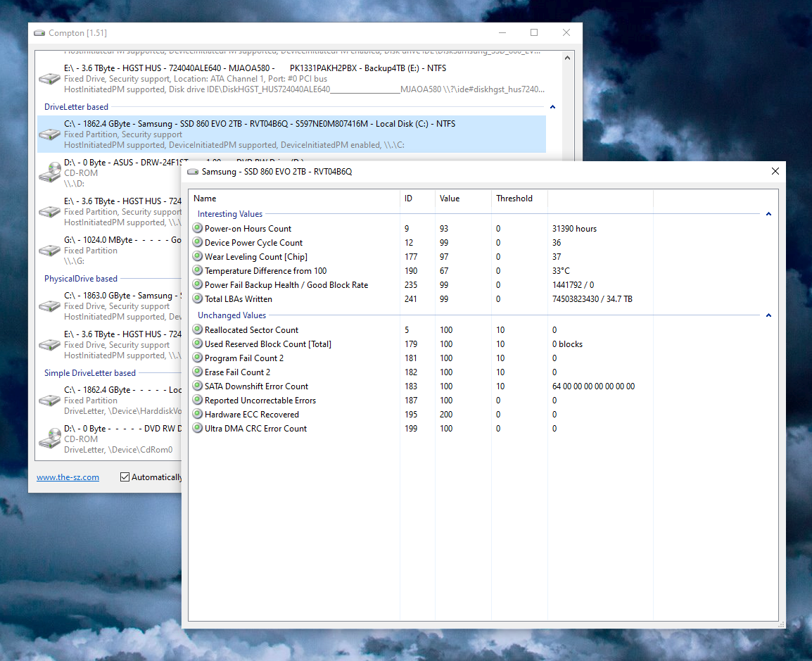
Task: Click the scroll-up arrow in the Compton drive list
Action: click(x=568, y=58)
